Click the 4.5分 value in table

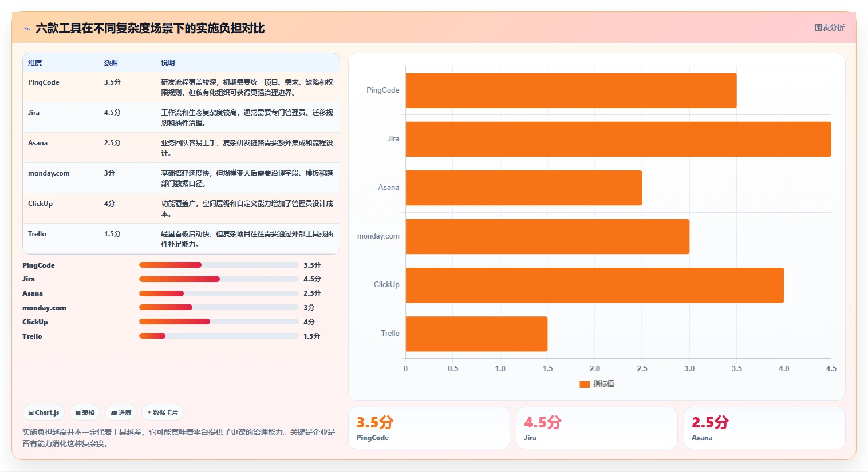(112, 113)
